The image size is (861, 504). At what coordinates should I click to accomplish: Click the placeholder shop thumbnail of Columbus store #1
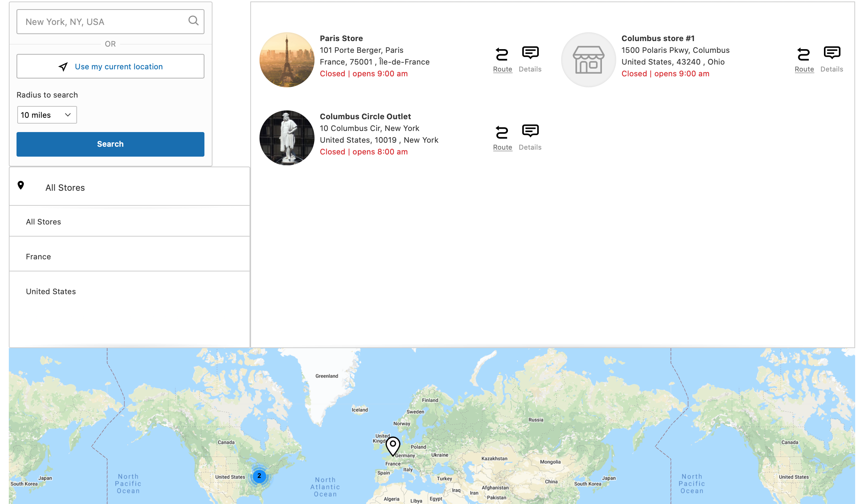[x=589, y=60]
